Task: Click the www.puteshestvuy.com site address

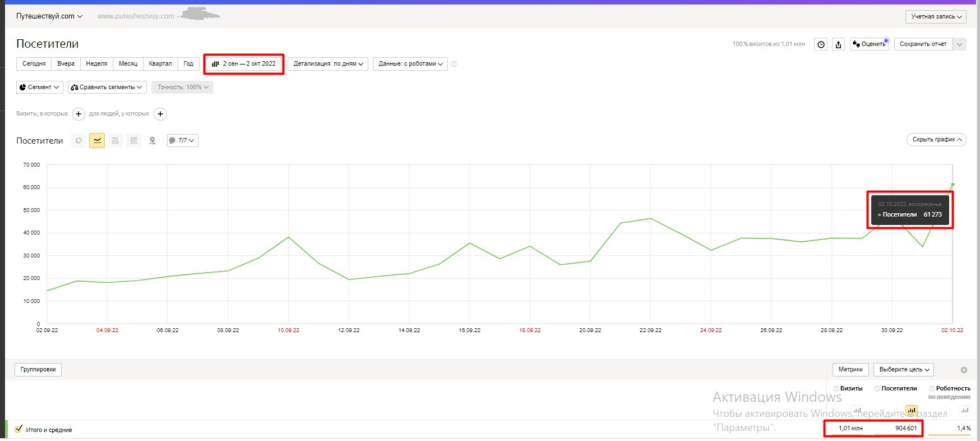Action: click(136, 16)
